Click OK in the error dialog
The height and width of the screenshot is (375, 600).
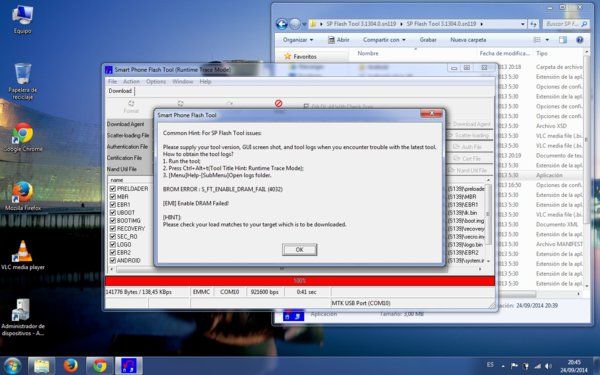(299, 249)
